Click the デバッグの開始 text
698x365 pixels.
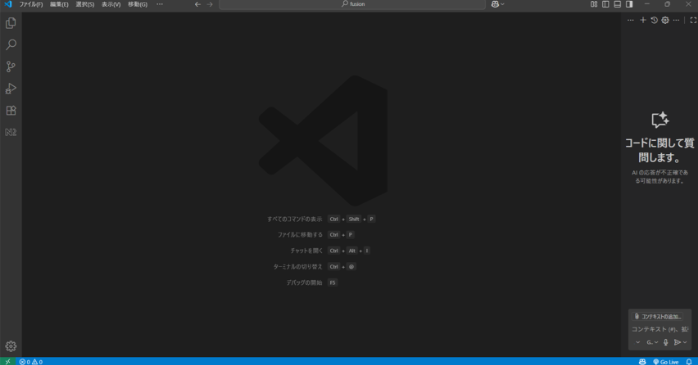tap(304, 283)
